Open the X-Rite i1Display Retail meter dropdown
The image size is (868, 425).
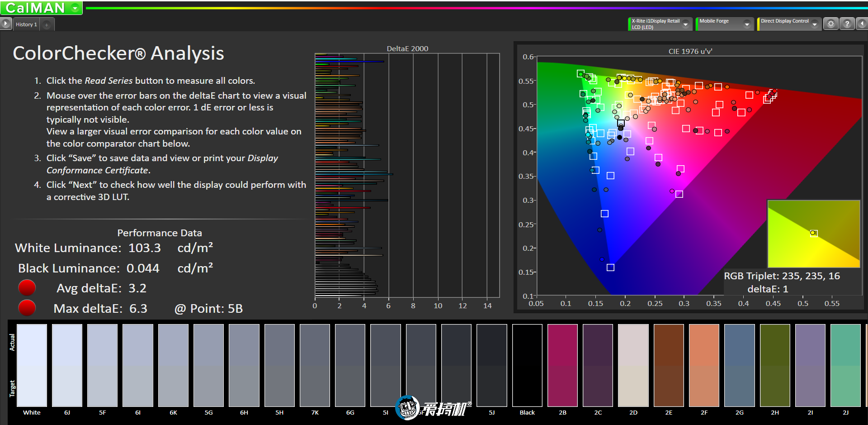tap(685, 24)
